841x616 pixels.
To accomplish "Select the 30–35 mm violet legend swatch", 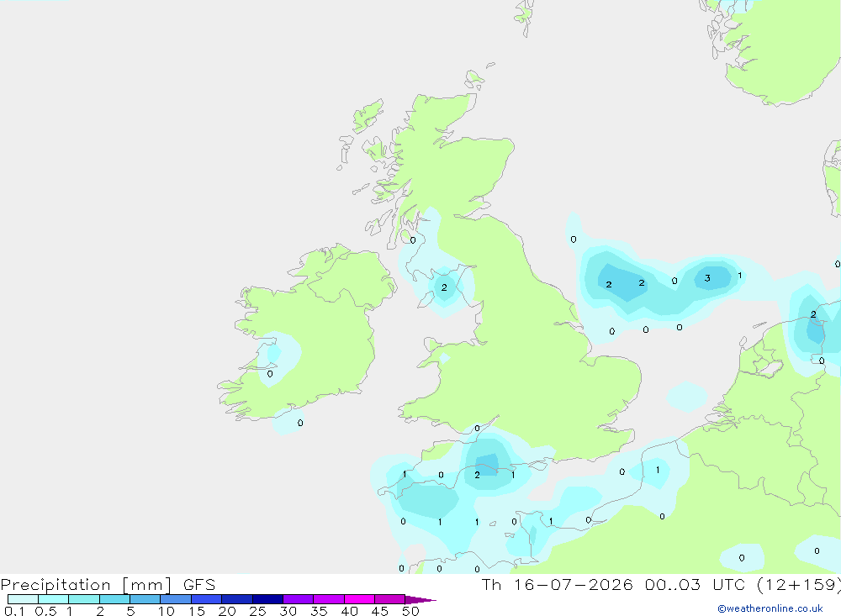I will coord(299,599).
